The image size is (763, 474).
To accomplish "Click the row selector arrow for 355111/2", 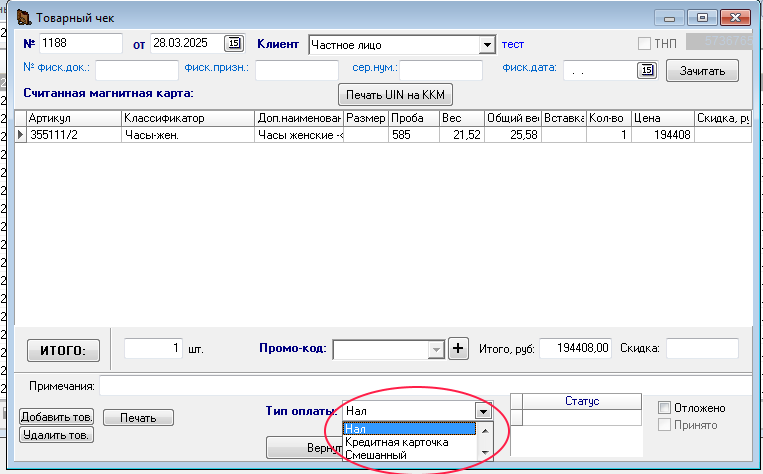I will tap(20, 134).
